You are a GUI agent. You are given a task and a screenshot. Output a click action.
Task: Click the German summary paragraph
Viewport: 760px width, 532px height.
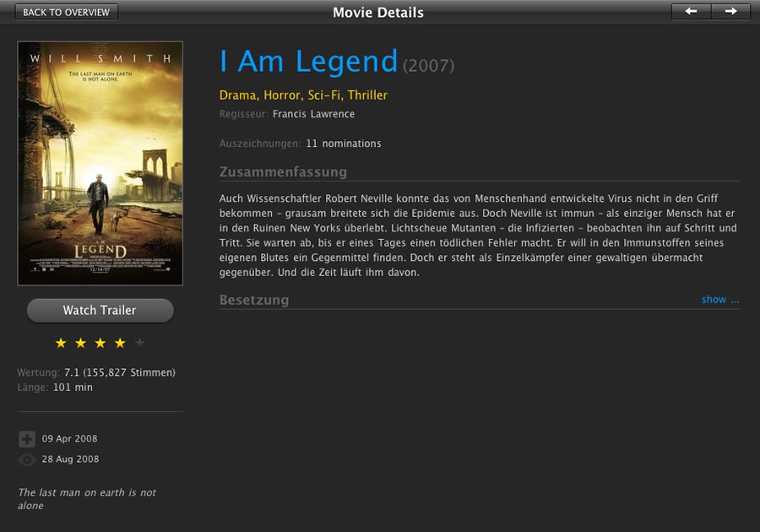tap(478, 236)
